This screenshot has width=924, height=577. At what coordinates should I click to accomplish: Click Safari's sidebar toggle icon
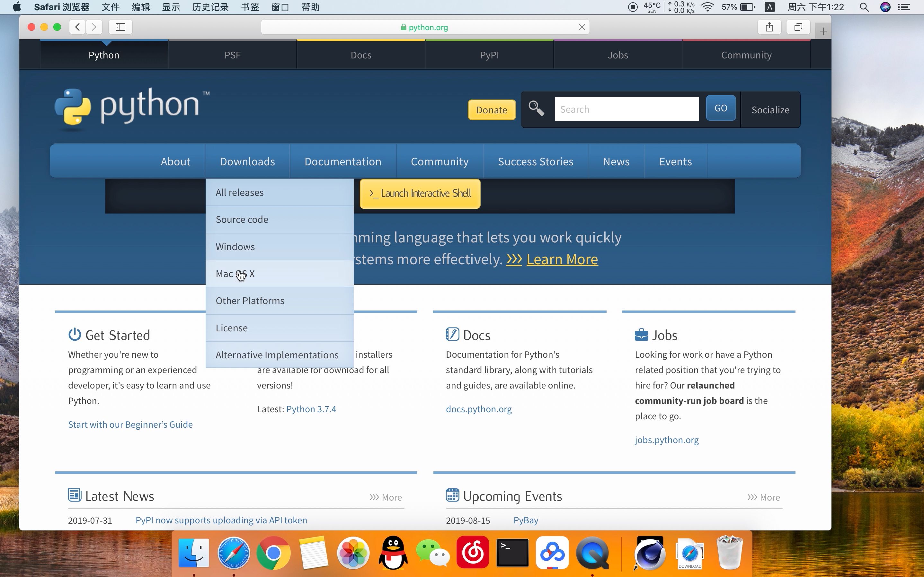click(x=120, y=27)
